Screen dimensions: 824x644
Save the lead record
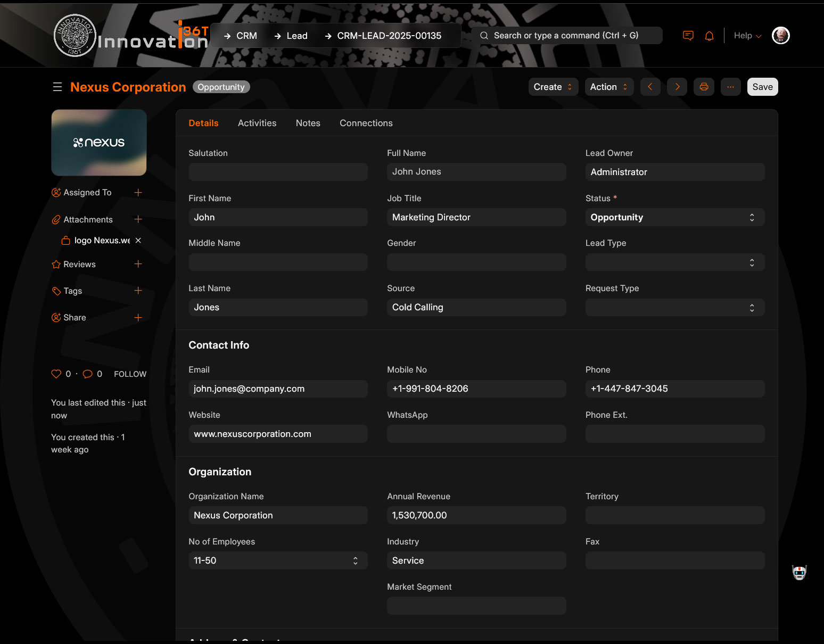pyautogui.click(x=762, y=87)
